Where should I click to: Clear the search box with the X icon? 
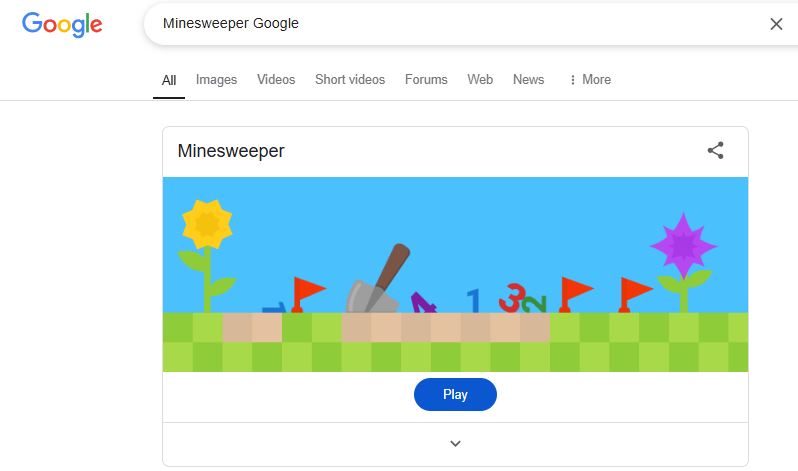(776, 24)
